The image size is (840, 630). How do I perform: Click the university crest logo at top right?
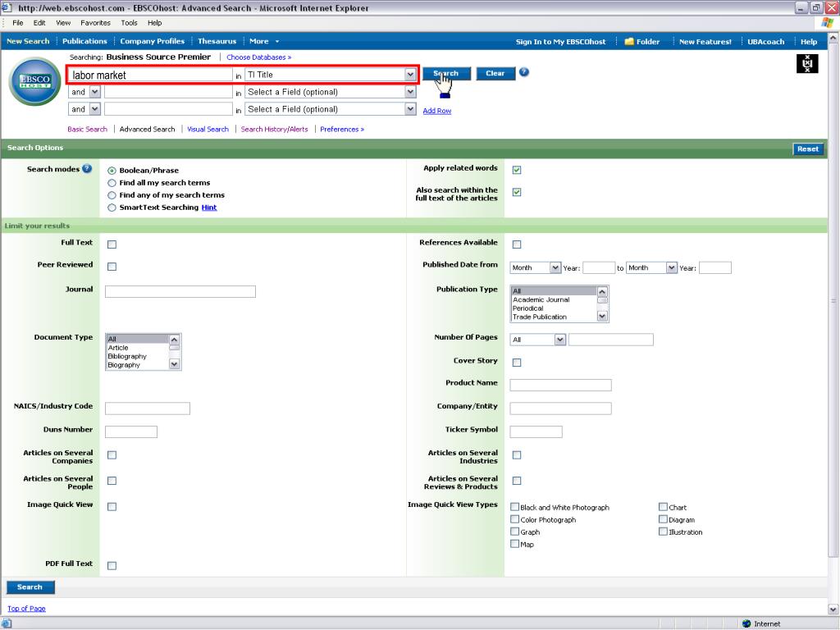807,64
